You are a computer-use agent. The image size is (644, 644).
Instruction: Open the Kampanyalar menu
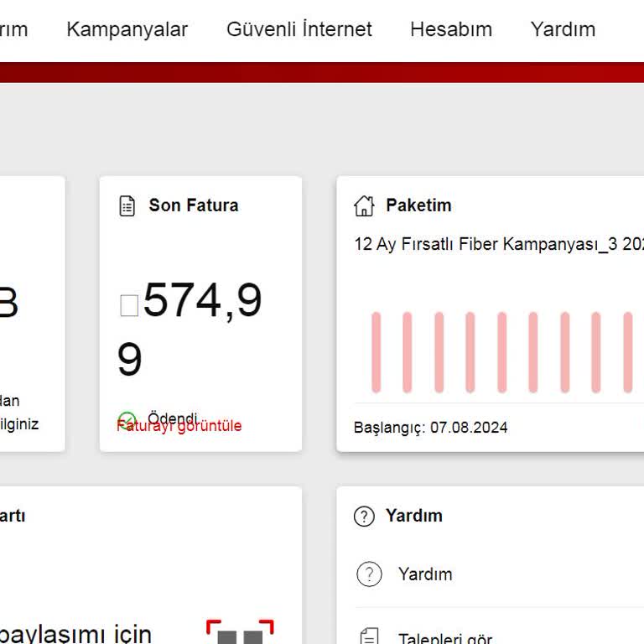coord(127,29)
